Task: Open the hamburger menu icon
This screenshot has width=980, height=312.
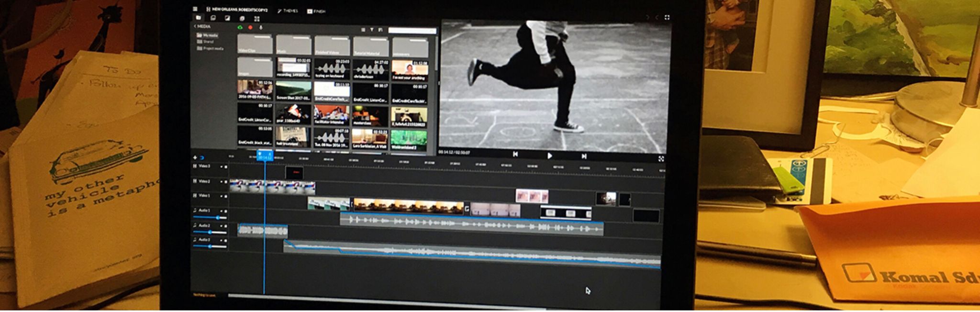Action: tap(195, 9)
